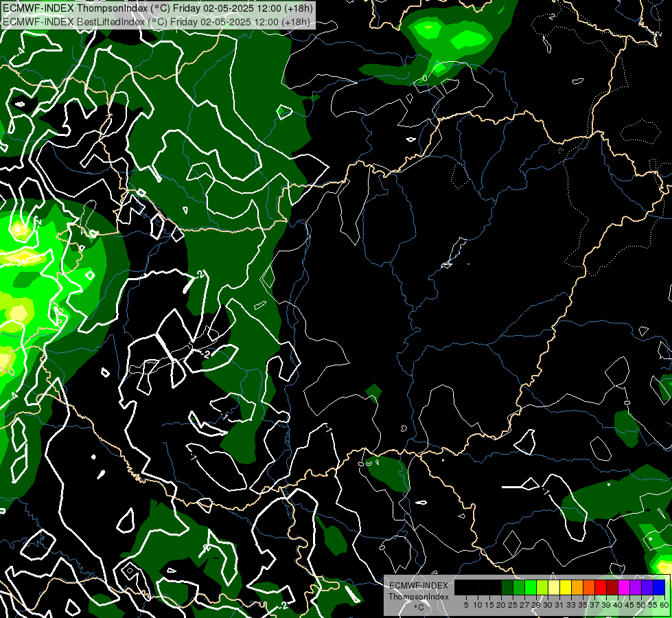The height and width of the screenshot is (618, 672).
Task: Select the dark green 20-25 legend swatch
Action: (x=507, y=587)
